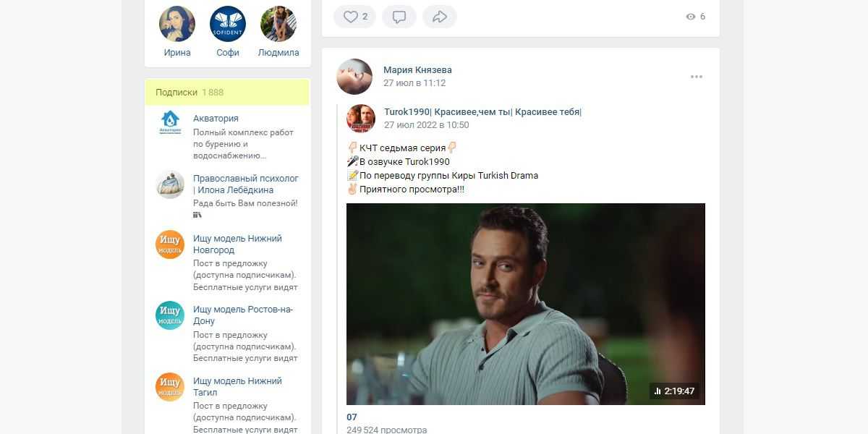This screenshot has width=868, height=434.
Task: Open Turok1990 group name link
Action: point(482,112)
